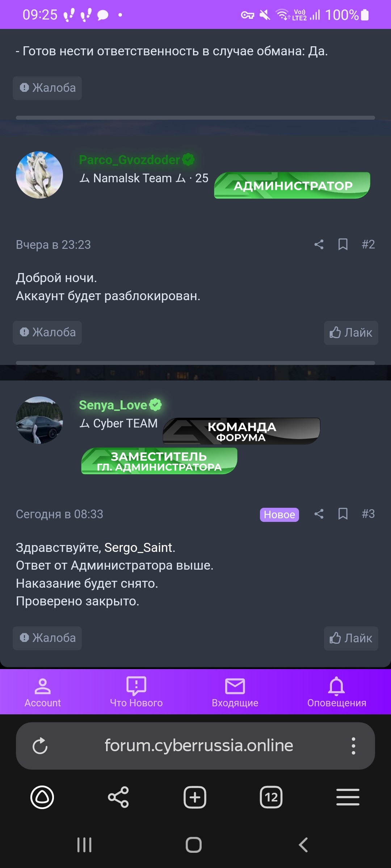Open Оповещения notifications bell
Image resolution: width=391 pixels, height=868 pixels.
click(x=337, y=693)
